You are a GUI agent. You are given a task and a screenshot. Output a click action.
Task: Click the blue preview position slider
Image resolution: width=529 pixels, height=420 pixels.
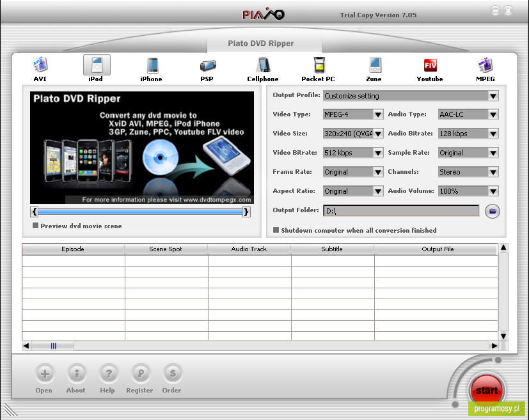140,212
